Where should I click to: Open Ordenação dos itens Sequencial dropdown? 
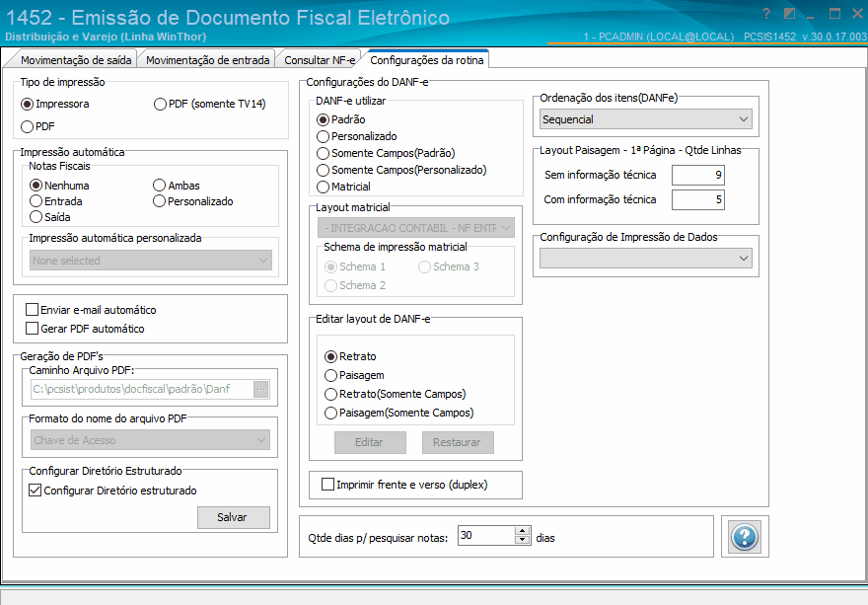click(x=646, y=119)
